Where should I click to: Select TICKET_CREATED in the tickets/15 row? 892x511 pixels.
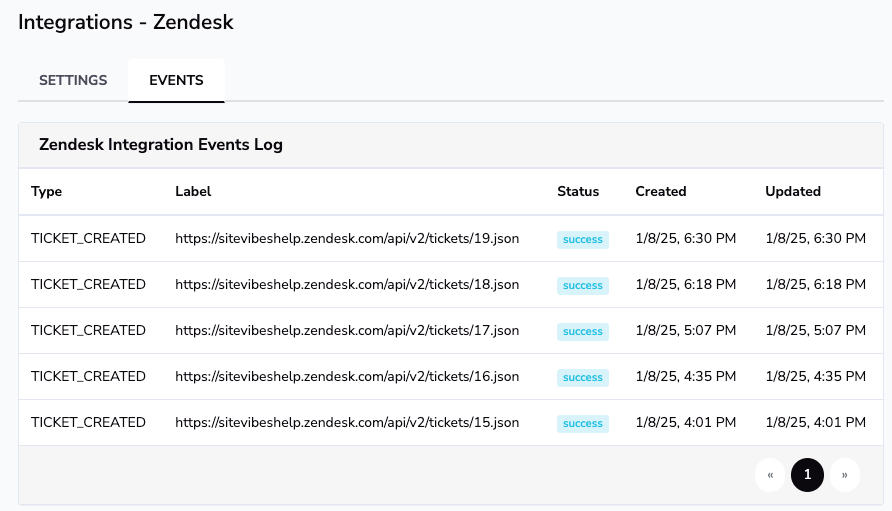coord(88,423)
